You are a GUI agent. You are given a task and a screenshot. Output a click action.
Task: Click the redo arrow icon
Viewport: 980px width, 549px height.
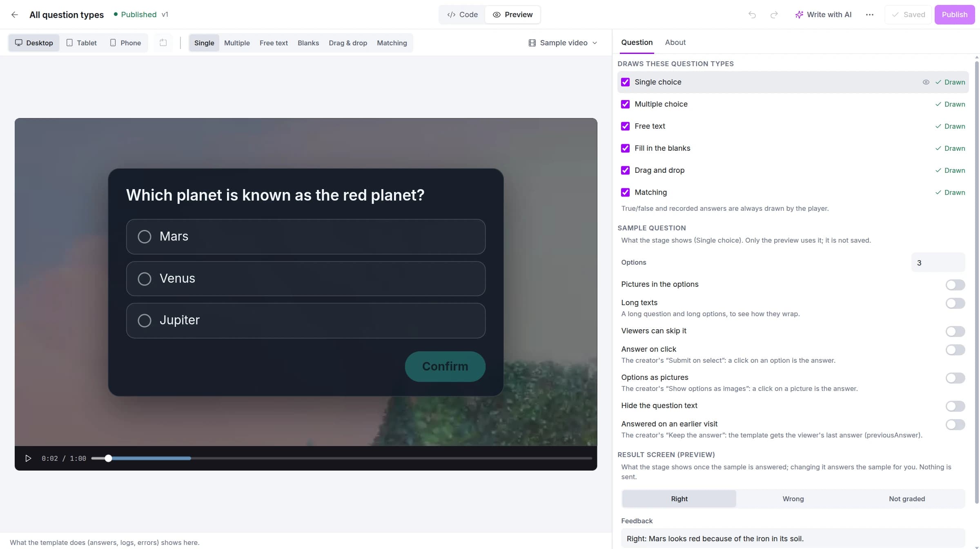click(x=774, y=15)
